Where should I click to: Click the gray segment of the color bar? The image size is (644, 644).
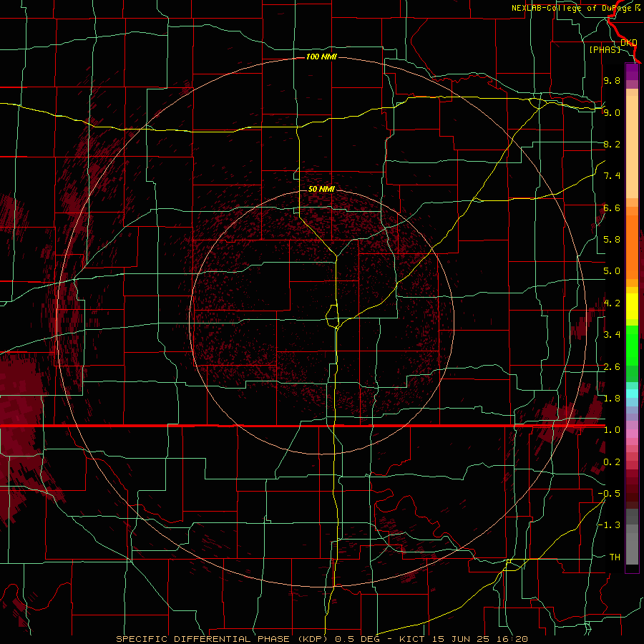(632, 537)
